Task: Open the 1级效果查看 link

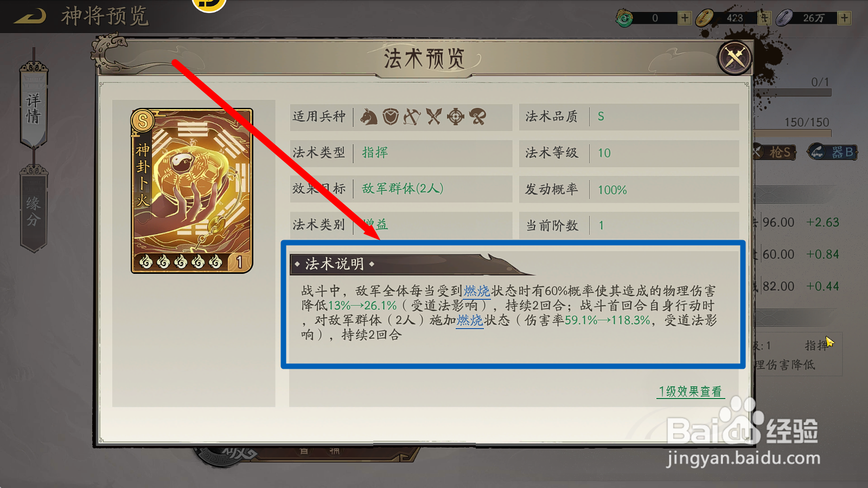Action: [690, 391]
